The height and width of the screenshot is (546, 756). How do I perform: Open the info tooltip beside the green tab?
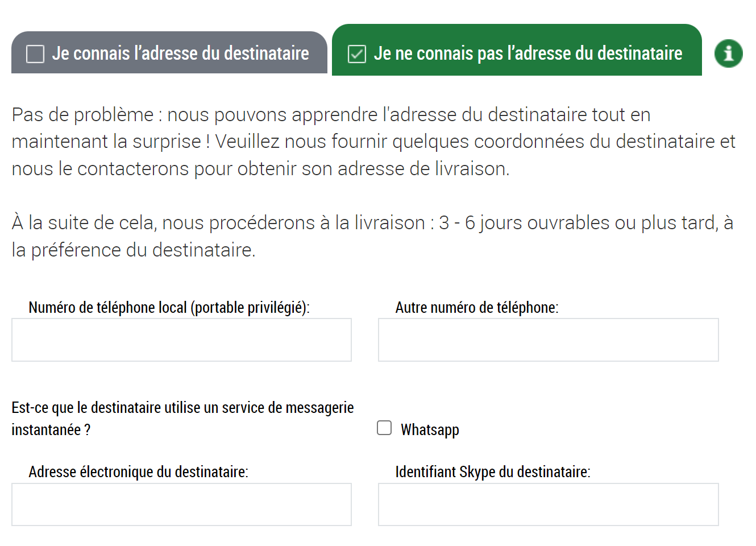click(x=728, y=53)
